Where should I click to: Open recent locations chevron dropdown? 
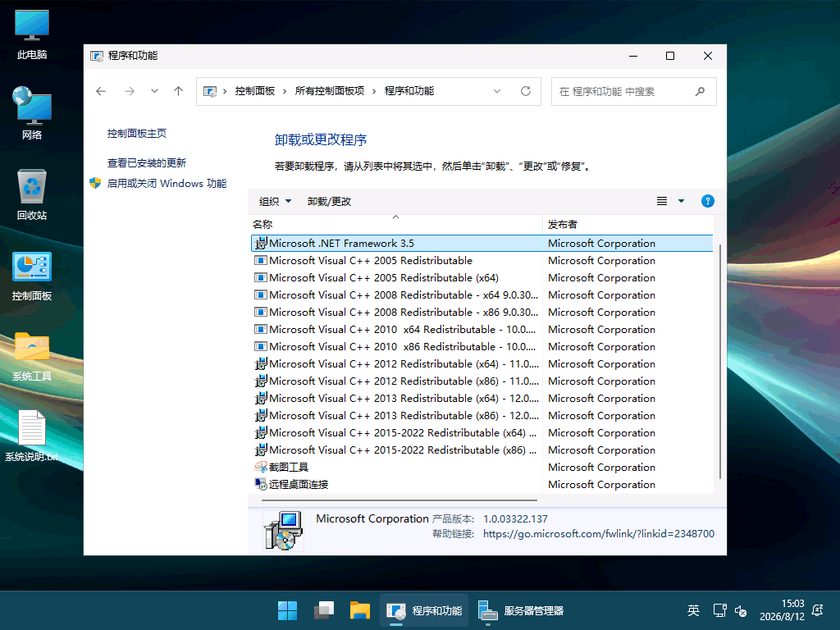(x=154, y=91)
